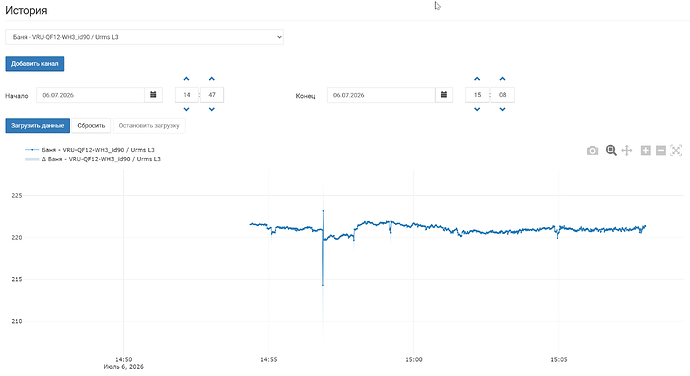Open end date calendar picker
This screenshot has width=690, height=376.
(444, 95)
